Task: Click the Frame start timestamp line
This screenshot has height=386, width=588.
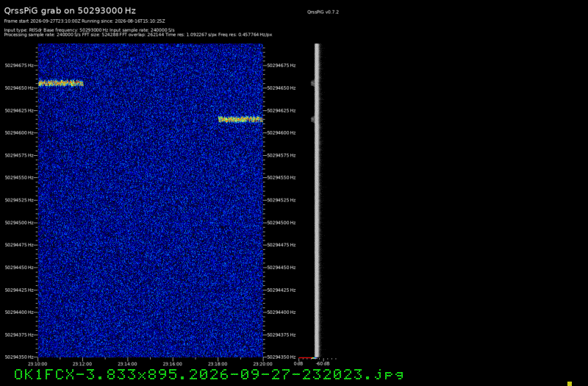Action: [85, 21]
